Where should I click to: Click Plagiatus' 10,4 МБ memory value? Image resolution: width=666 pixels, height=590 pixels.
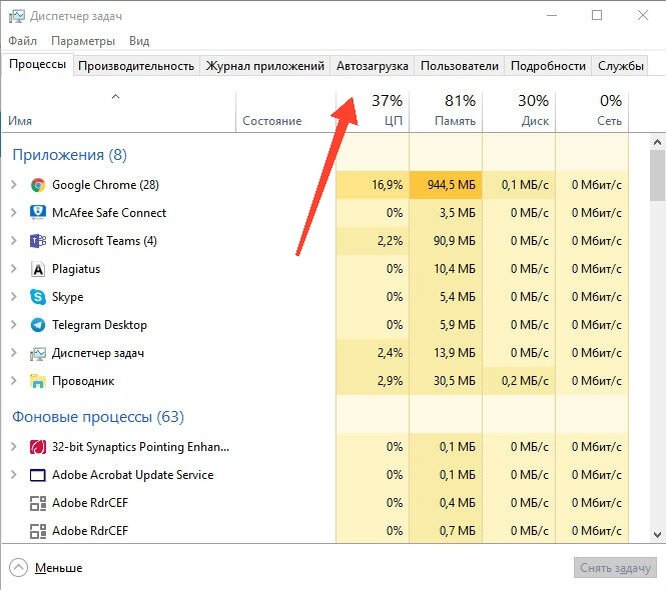coord(454,269)
